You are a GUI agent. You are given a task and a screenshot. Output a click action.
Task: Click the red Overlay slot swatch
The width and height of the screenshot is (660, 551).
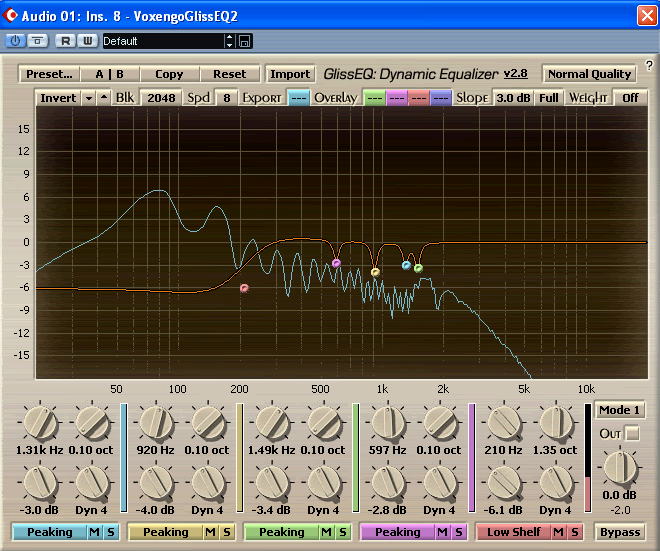coord(418,98)
